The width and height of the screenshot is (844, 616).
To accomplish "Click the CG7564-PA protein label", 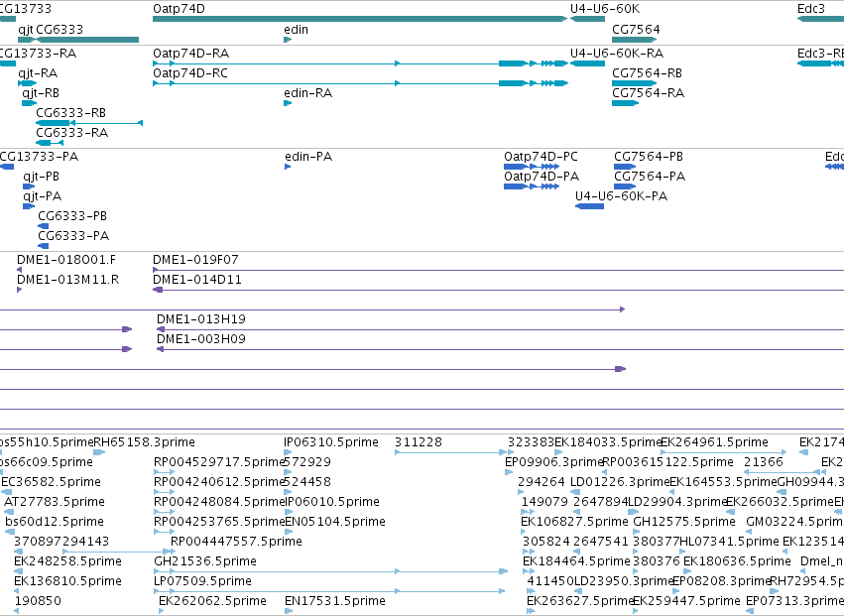I will pos(650,177).
